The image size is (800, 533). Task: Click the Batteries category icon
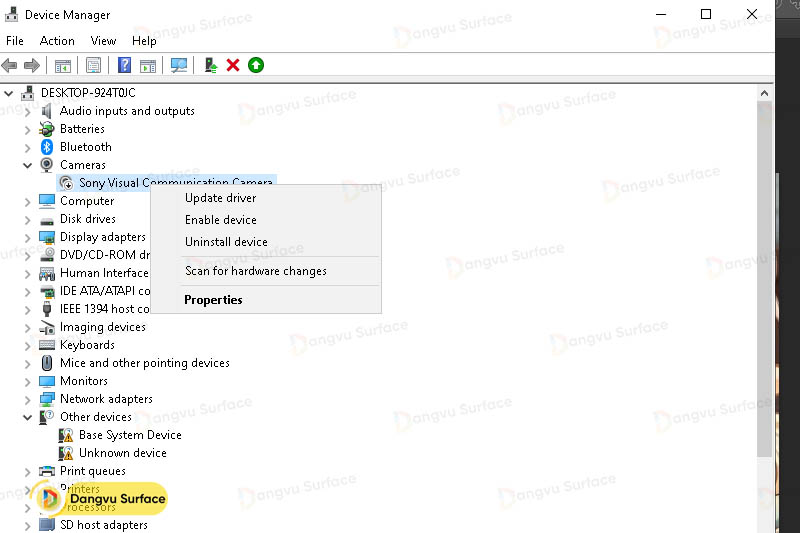tap(47, 129)
